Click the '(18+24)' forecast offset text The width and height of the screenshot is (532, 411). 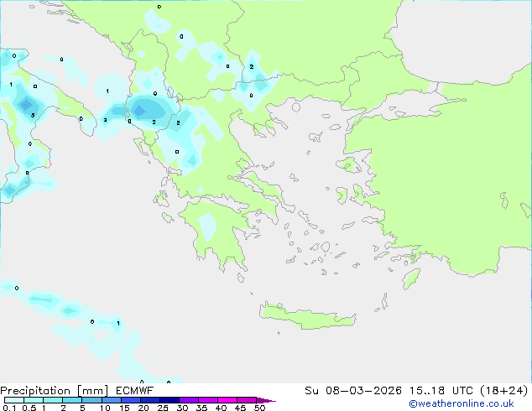click(504, 391)
